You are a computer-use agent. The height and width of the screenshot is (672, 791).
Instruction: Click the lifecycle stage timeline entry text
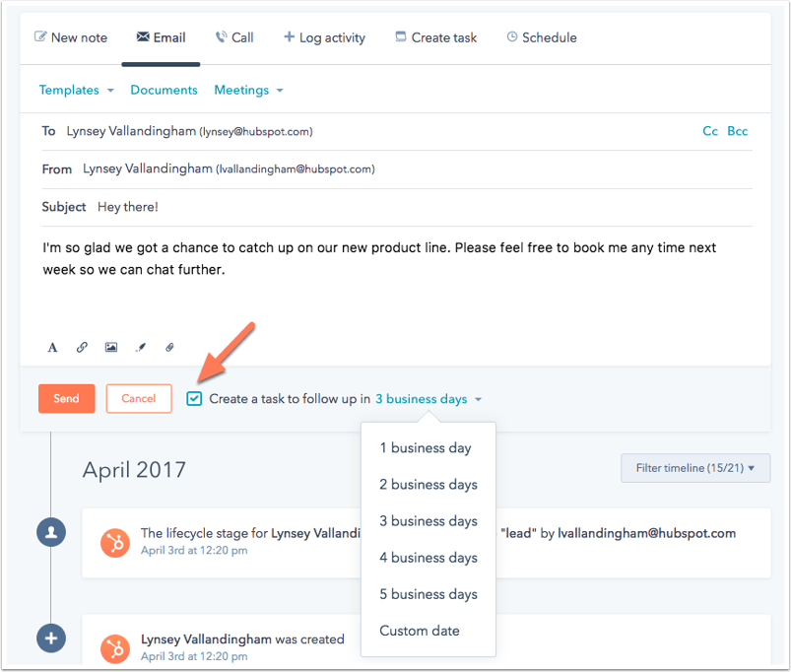point(438,533)
